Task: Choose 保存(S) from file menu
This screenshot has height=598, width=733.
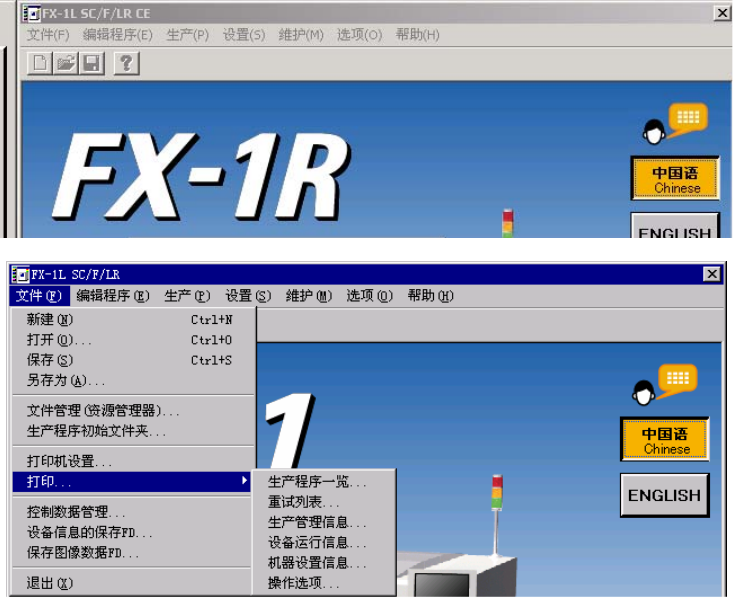Action: [x=132, y=360]
